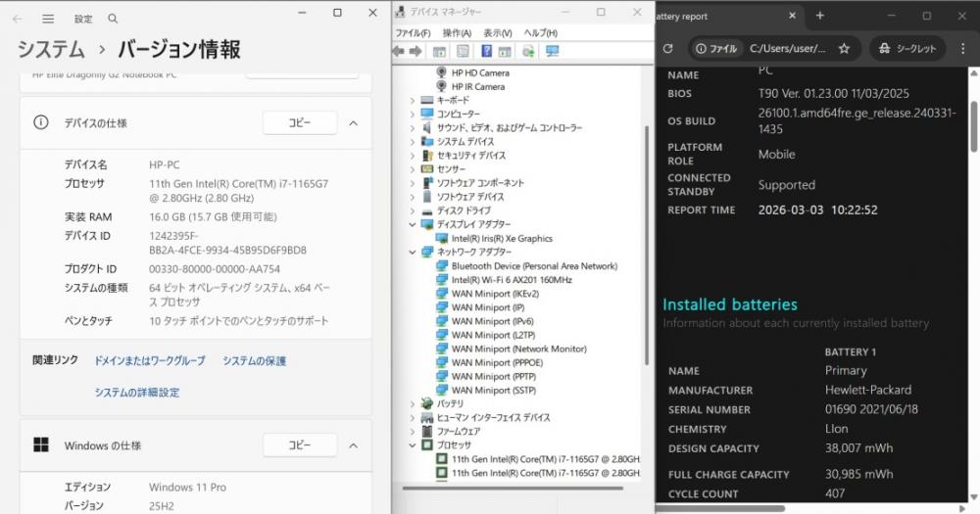Click the REPORT TIME value 2026-03-03 10:22:52
The image size is (980, 514).
817,210
